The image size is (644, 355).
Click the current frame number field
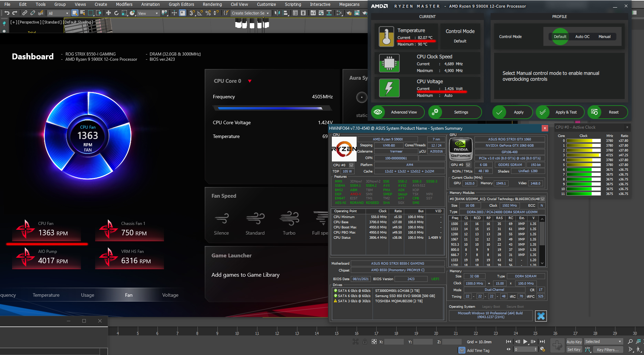pos(524,349)
